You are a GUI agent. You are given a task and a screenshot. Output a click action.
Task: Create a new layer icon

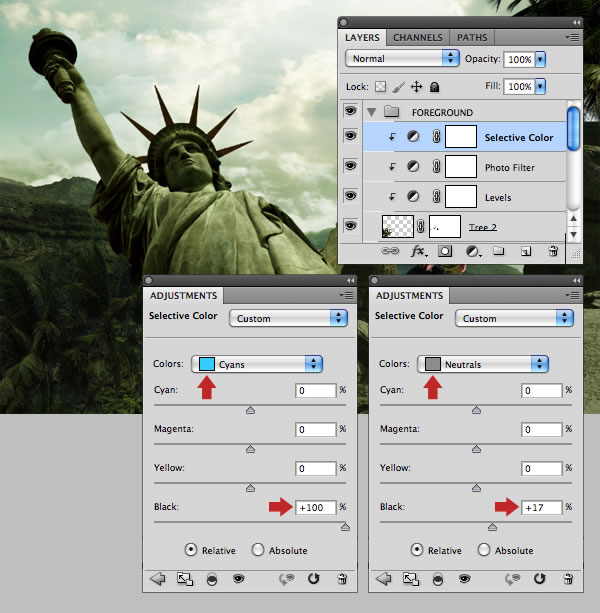[526, 251]
